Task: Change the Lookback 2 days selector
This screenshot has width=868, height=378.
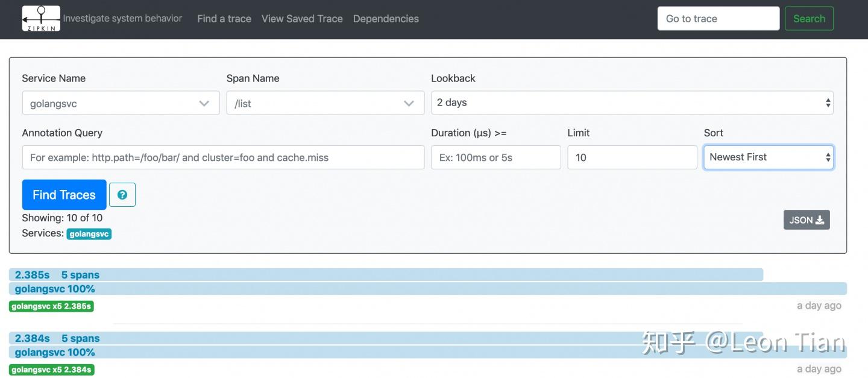Action: point(632,102)
